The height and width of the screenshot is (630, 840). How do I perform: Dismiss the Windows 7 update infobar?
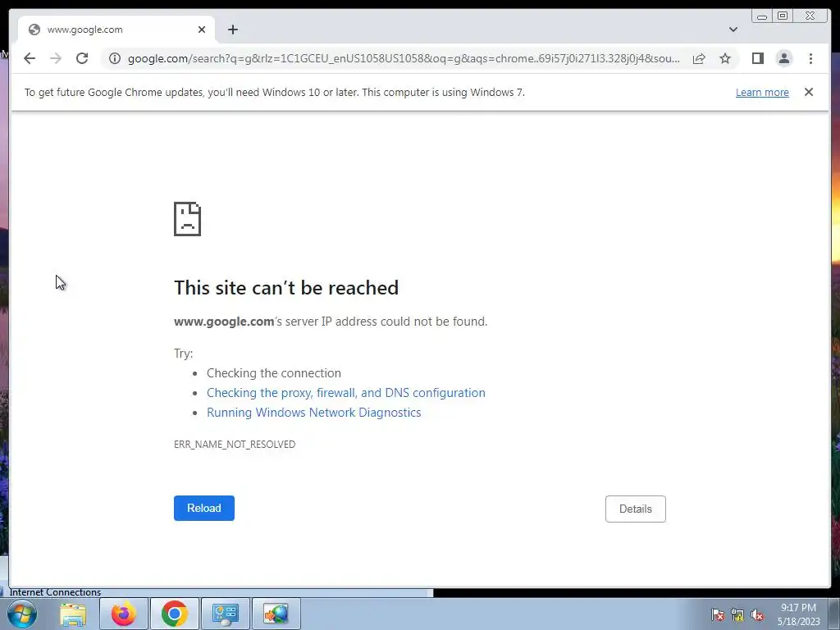pyautogui.click(x=808, y=92)
